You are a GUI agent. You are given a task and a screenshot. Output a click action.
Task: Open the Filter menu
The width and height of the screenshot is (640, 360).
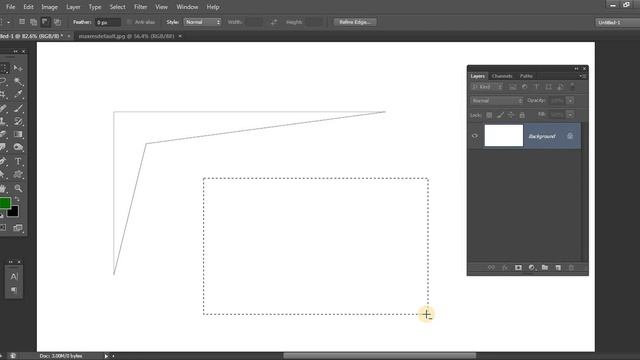point(140,7)
